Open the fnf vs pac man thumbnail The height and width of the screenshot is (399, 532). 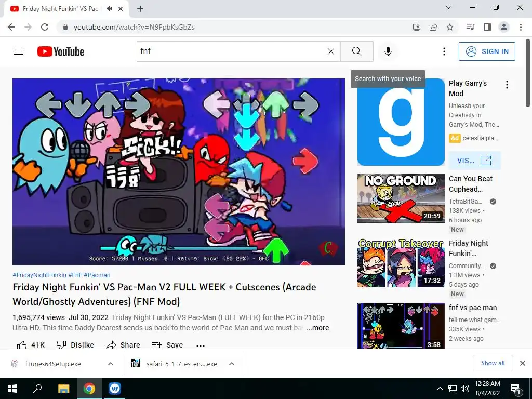401,326
